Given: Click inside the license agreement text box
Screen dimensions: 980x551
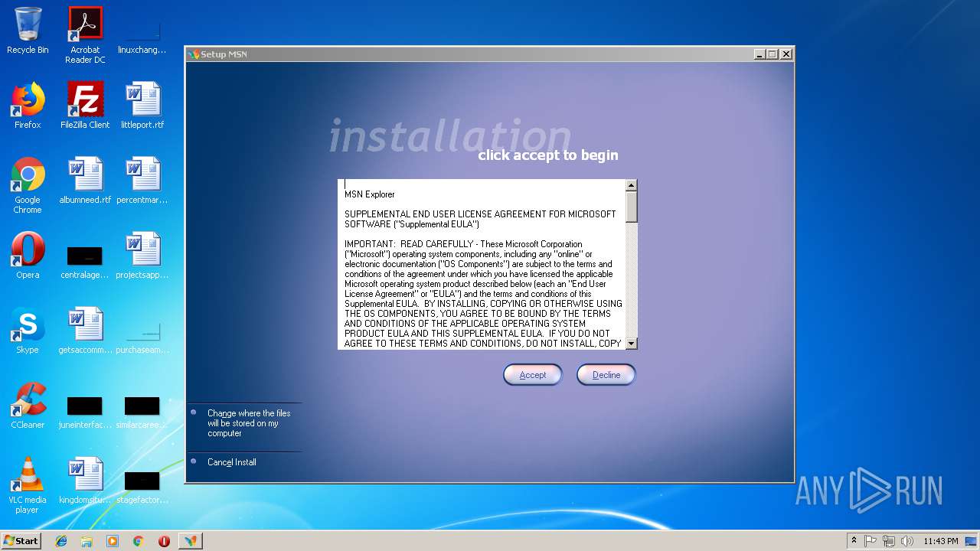Looking at the screenshot, I should (x=482, y=264).
